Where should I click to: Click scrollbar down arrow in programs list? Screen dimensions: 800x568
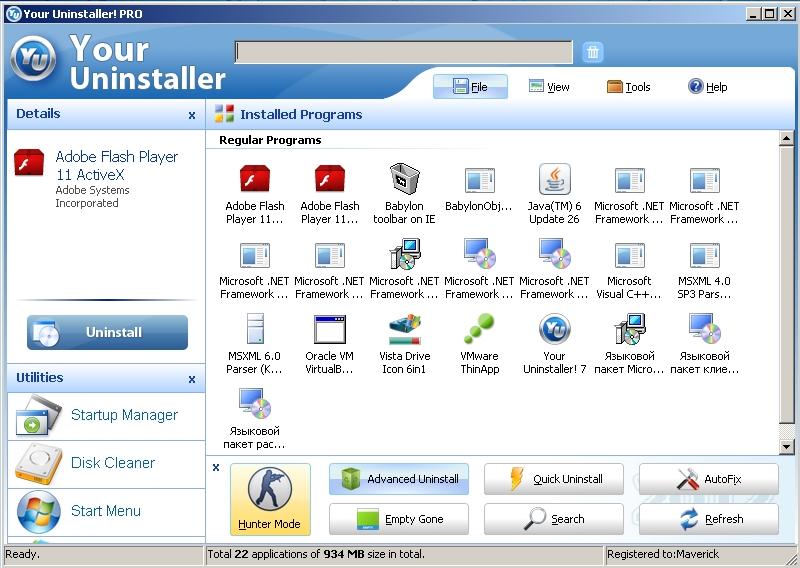(786, 447)
